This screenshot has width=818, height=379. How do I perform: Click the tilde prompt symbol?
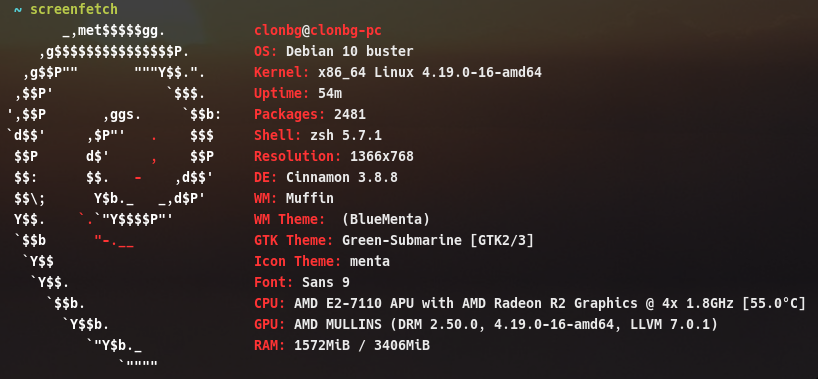pos(18,9)
